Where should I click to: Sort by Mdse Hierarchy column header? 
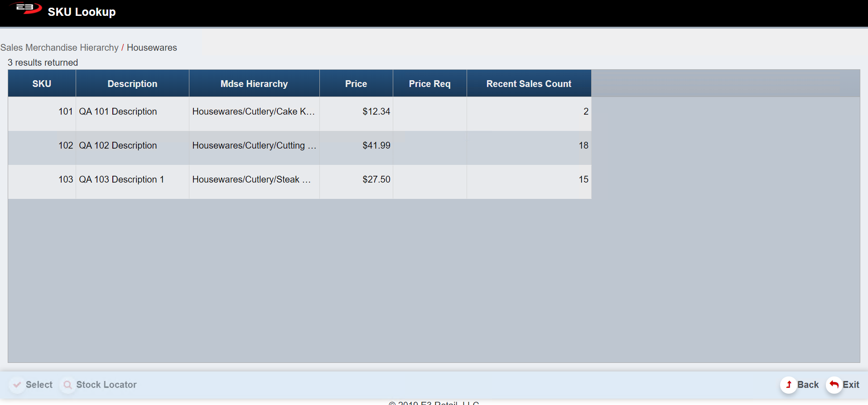[254, 84]
